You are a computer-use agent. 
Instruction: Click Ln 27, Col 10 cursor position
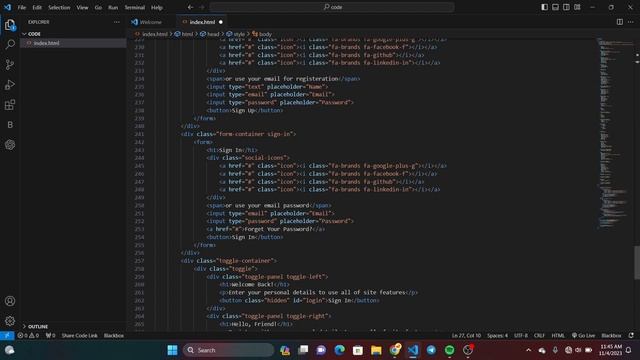tap(466, 336)
